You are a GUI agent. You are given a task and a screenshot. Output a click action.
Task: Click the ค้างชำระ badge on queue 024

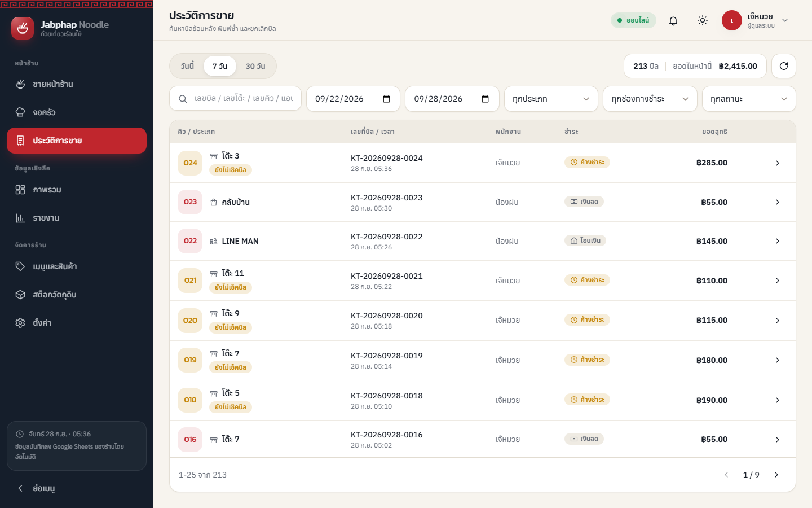(587, 162)
